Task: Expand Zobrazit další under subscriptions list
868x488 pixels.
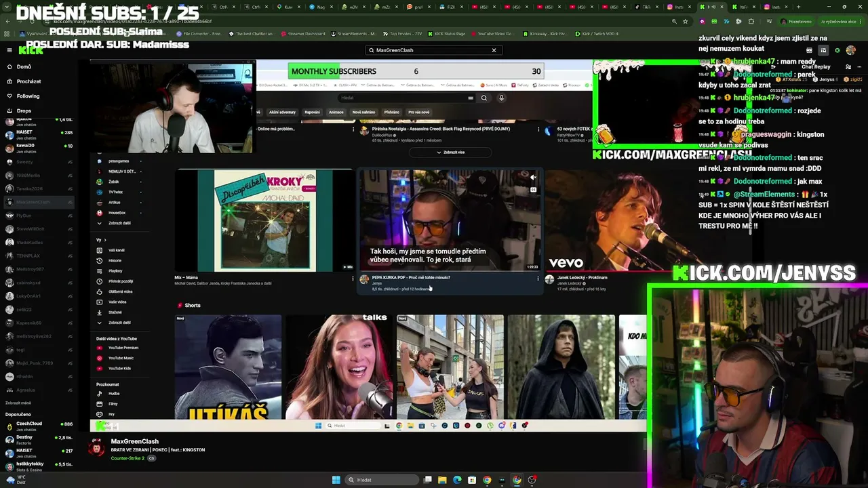Action: (x=114, y=223)
